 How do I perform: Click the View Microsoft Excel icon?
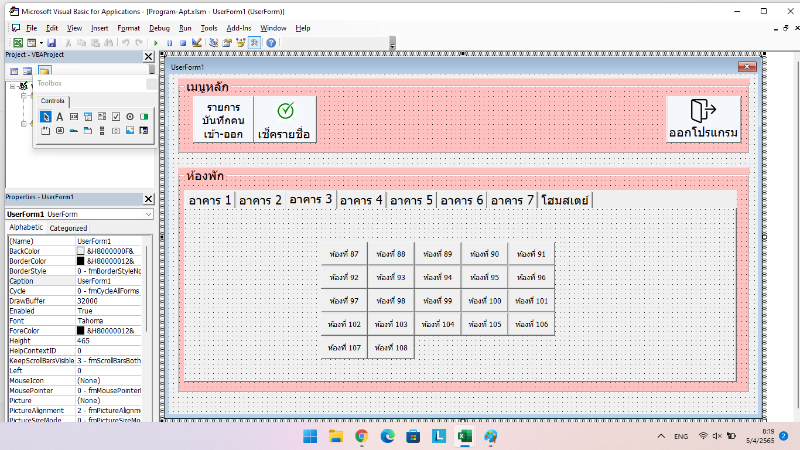click(17, 43)
